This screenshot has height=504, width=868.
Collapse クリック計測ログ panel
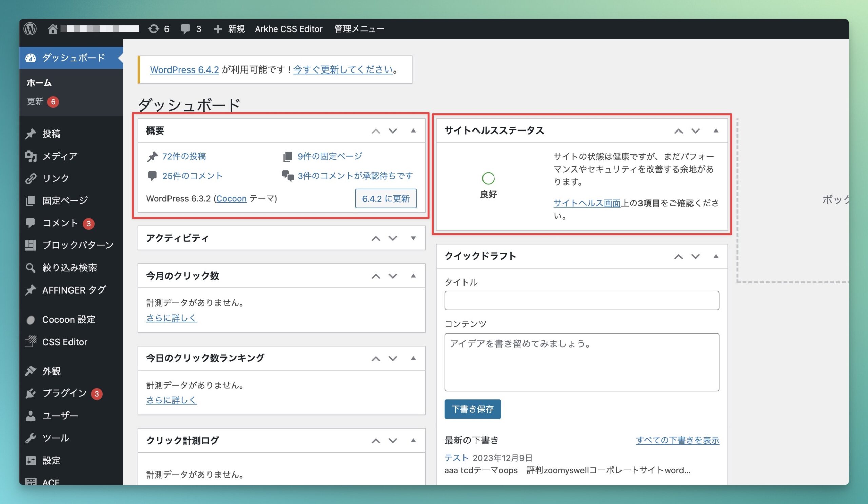pos(413,441)
